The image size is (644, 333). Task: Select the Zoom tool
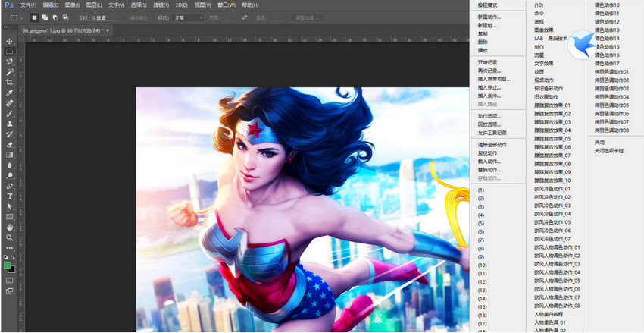point(9,237)
